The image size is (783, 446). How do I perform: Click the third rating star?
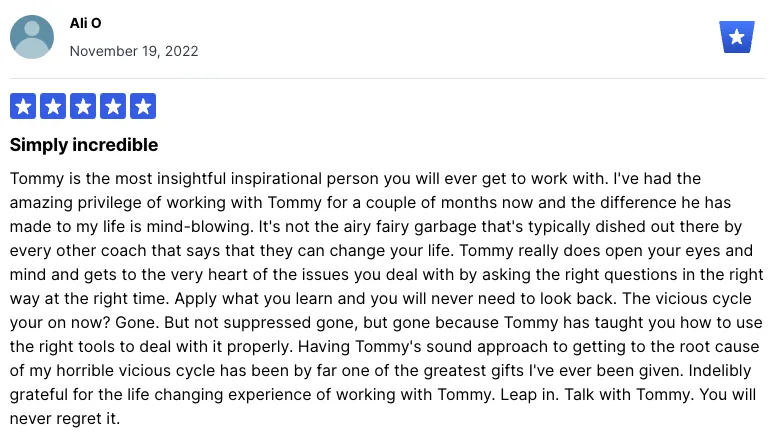83,106
